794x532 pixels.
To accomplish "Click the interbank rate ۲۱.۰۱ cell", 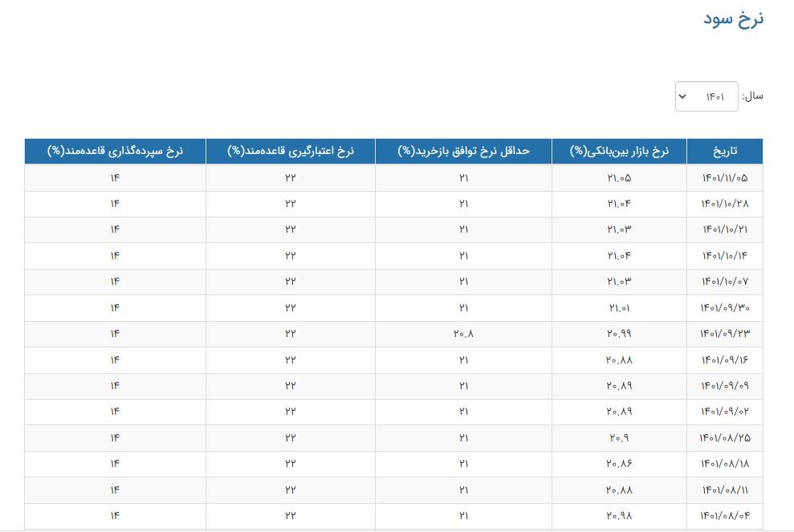I will tap(619, 308).
